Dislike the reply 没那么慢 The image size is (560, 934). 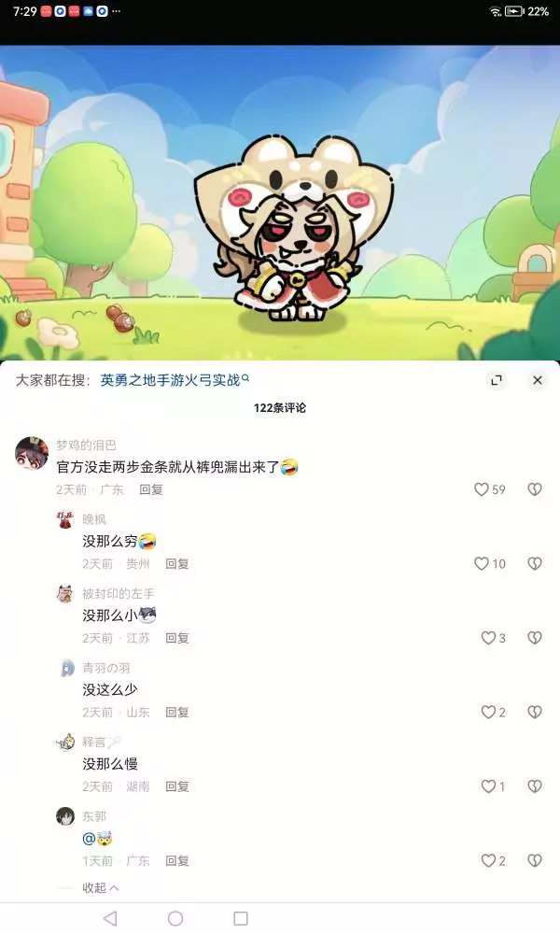(x=535, y=786)
